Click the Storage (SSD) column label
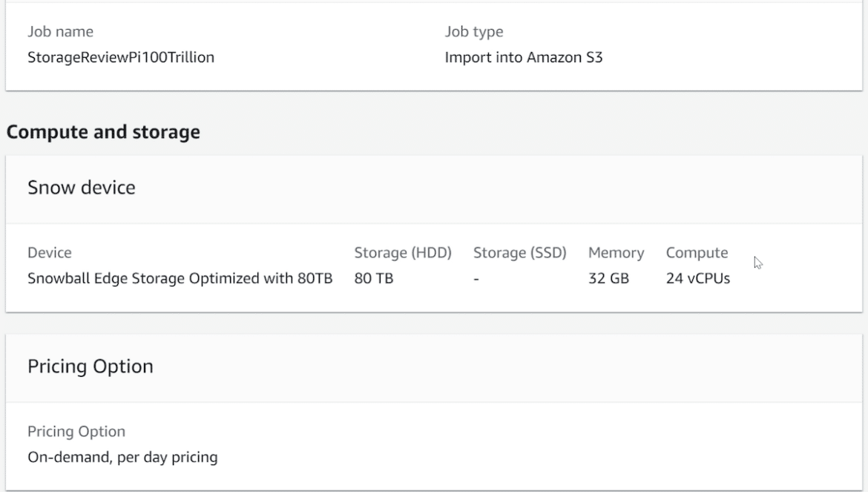The width and height of the screenshot is (868, 492). coord(520,253)
